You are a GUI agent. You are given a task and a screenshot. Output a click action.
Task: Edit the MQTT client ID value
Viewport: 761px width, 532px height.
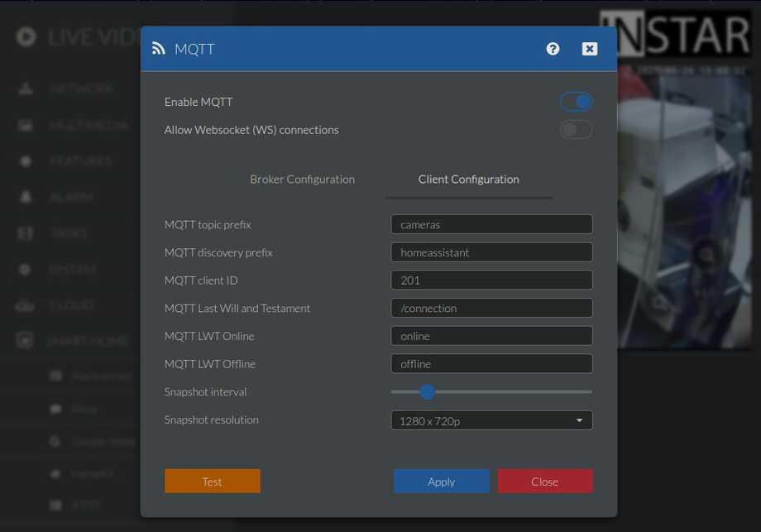pyautogui.click(x=491, y=280)
